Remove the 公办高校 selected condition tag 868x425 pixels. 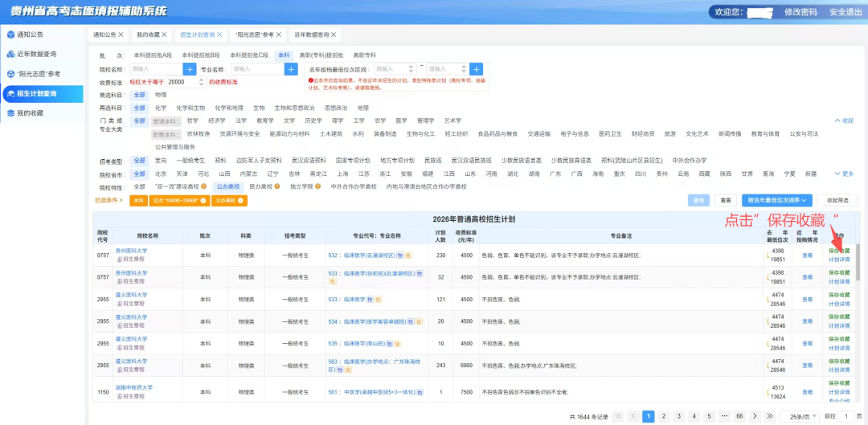[241, 200]
